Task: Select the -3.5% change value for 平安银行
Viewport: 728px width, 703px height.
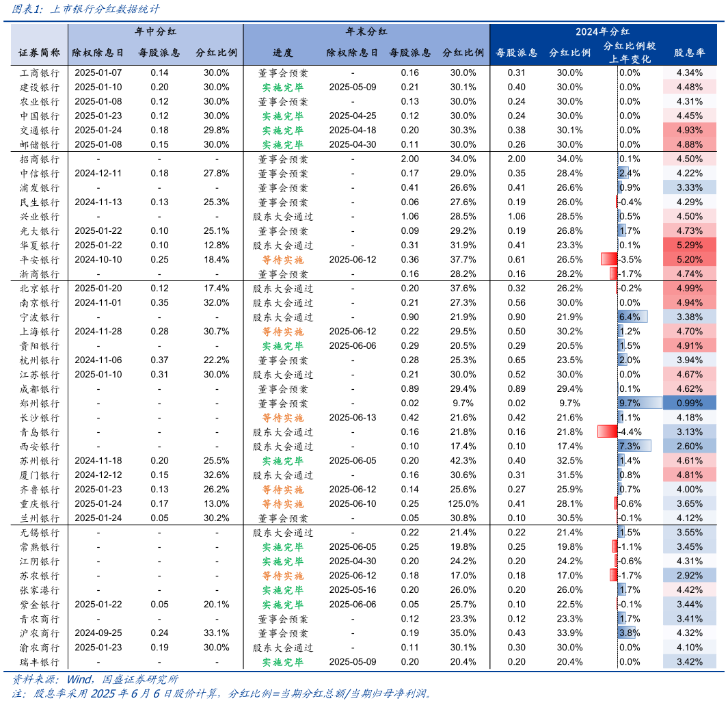Action: pyautogui.click(x=630, y=260)
